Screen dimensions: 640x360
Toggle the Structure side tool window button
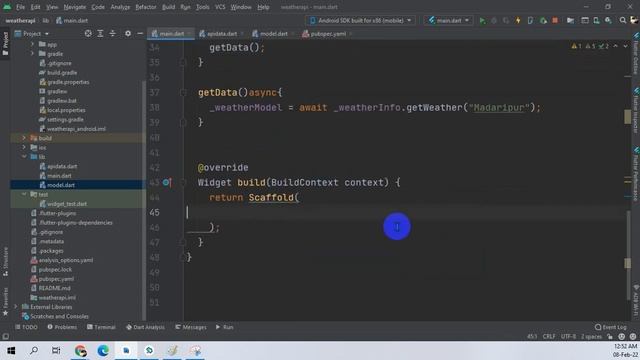[5, 262]
